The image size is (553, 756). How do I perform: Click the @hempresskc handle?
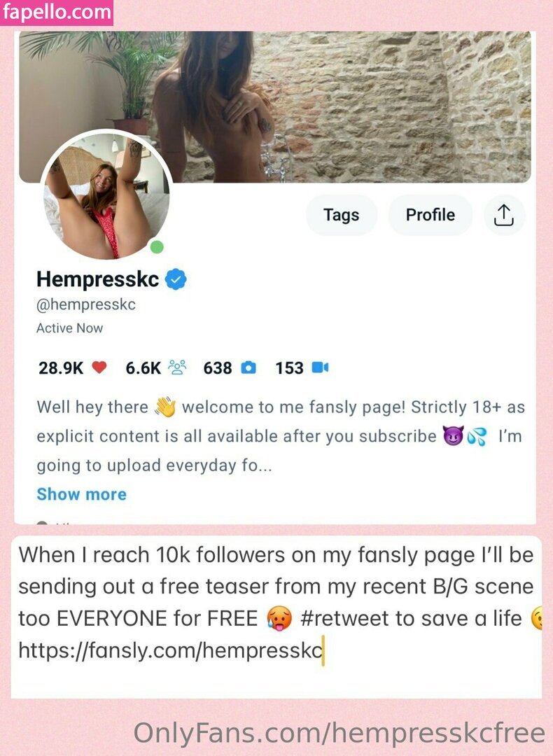pyautogui.click(x=86, y=304)
